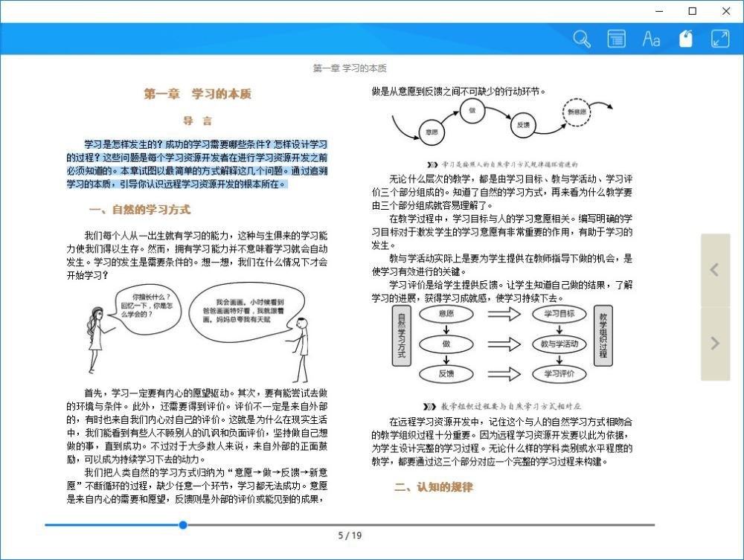744x560 pixels.
Task: Open the table of contents panel
Action: [x=616, y=39]
